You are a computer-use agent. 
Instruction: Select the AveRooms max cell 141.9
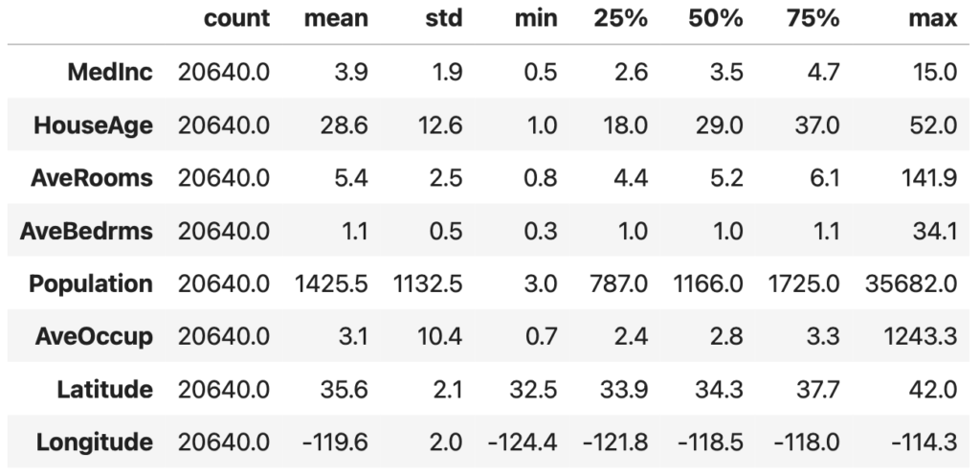(934, 178)
